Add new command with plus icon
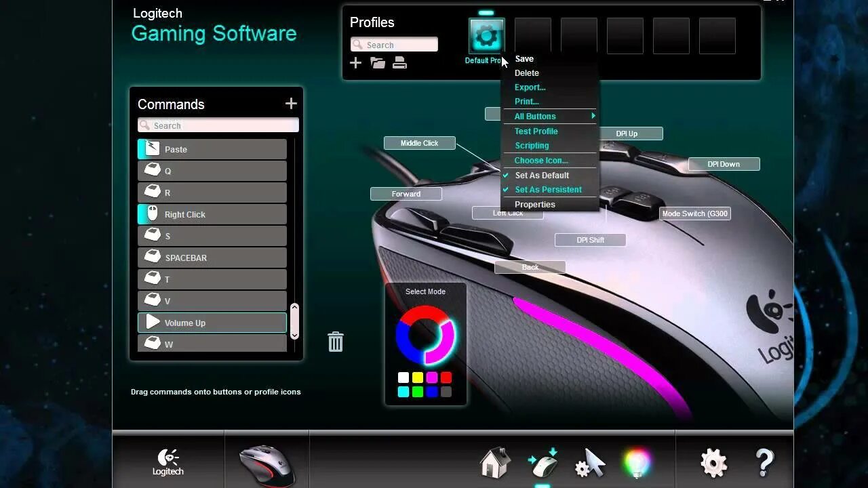Image resolution: width=868 pixels, height=488 pixels. 291,104
